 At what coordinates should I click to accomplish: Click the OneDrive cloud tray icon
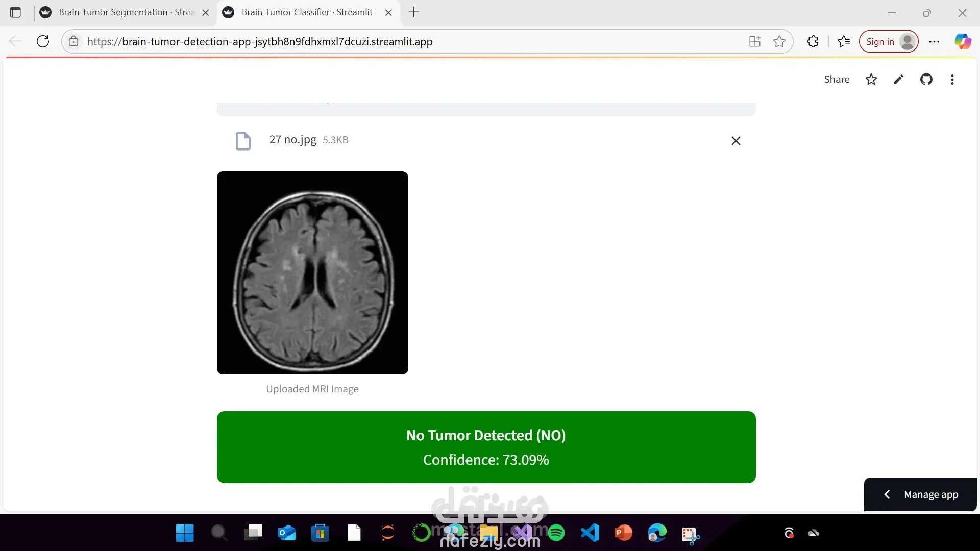(x=814, y=533)
